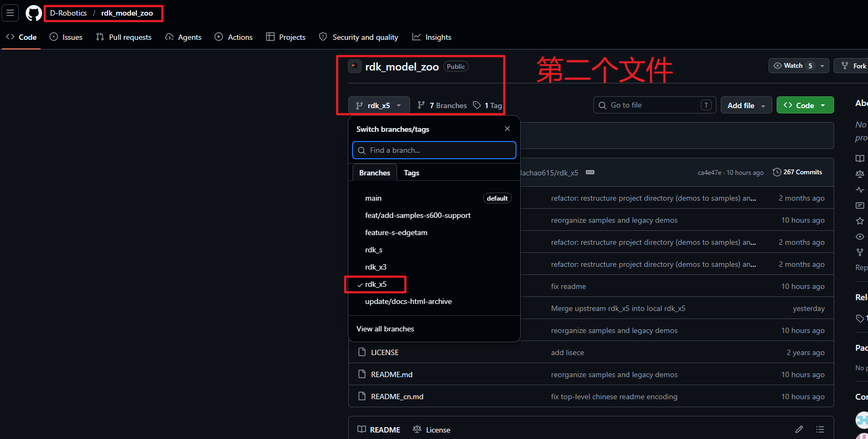Click the 'fix readme' commit message

[x=569, y=286]
